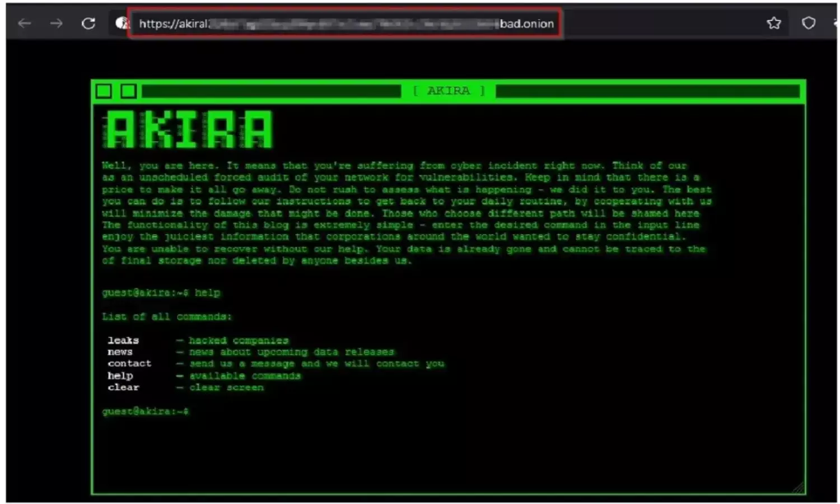Select the "leaks" command in the list
This screenshot has width=840, height=504.
click(123, 340)
